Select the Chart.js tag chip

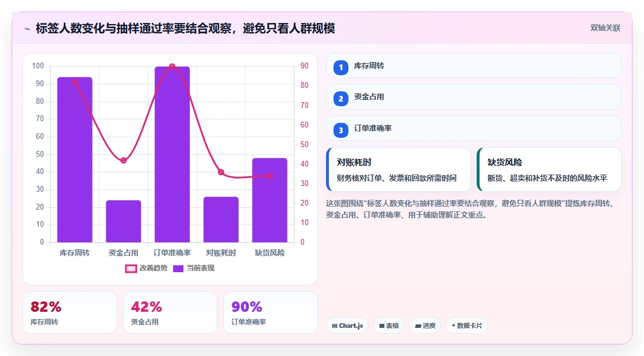tap(347, 326)
